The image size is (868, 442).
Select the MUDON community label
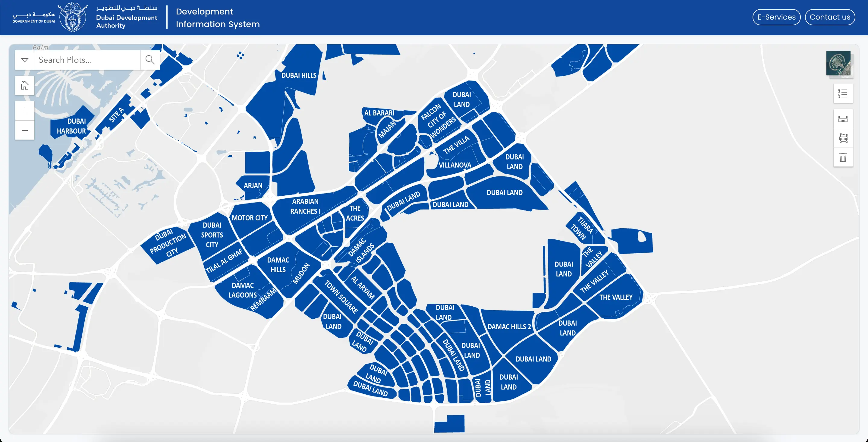click(301, 273)
